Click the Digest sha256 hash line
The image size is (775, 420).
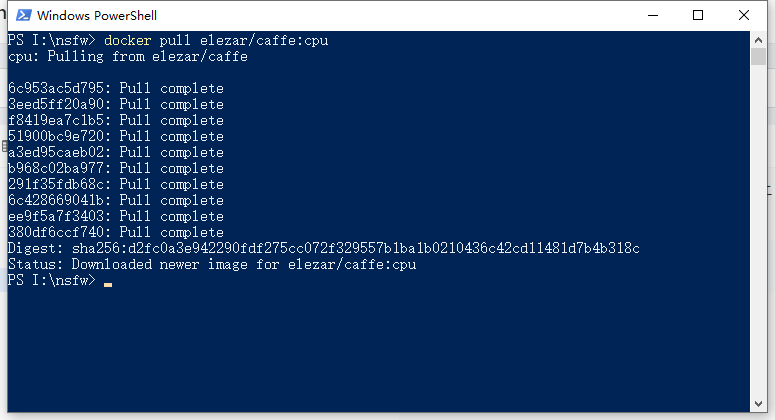click(324, 248)
